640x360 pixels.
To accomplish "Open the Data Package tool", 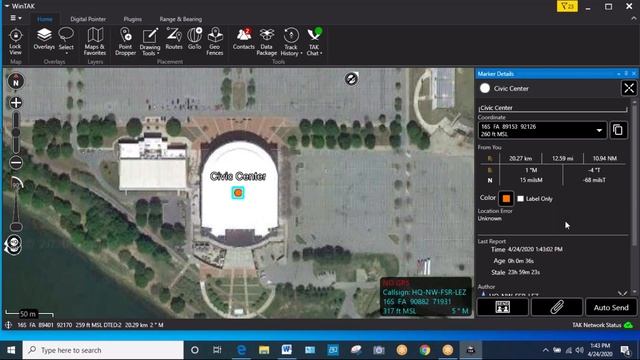I will pos(267,41).
